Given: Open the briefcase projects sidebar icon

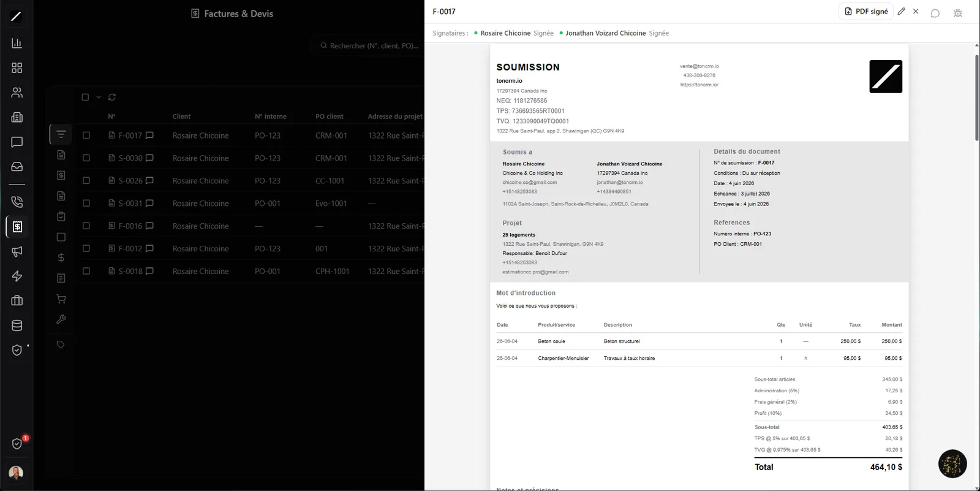Looking at the screenshot, I should click(x=17, y=300).
